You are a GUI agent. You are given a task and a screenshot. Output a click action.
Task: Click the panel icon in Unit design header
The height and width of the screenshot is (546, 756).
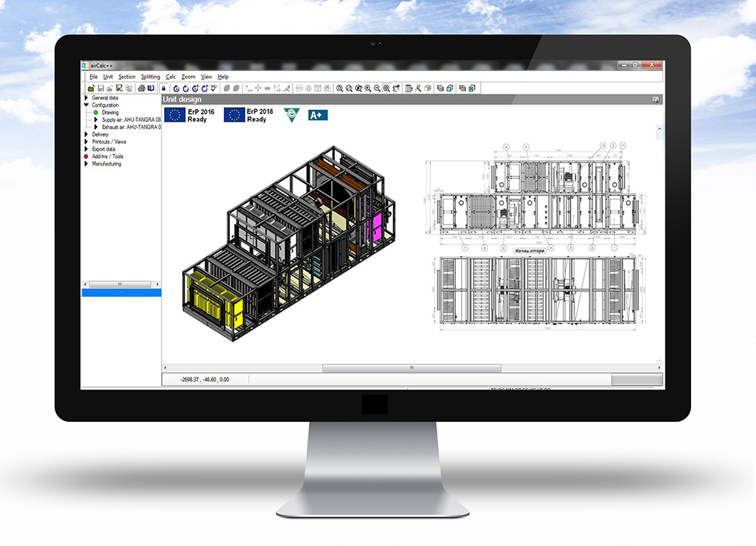[656, 99]
